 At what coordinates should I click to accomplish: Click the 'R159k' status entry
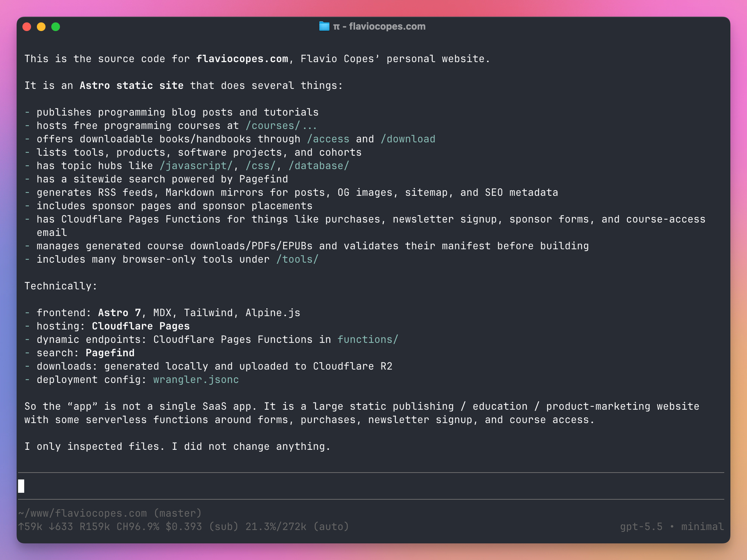click(95, 526)
